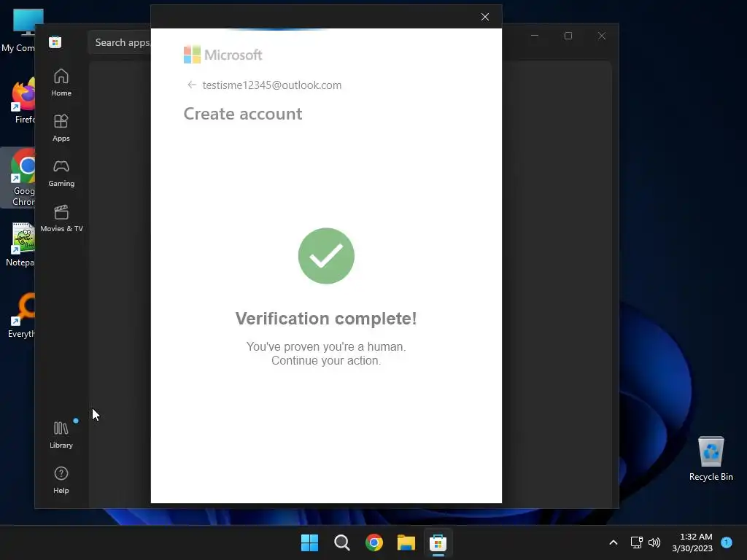Open volume control tray icon
This screenshot has height=560, width=747.
tap(654, 542)
